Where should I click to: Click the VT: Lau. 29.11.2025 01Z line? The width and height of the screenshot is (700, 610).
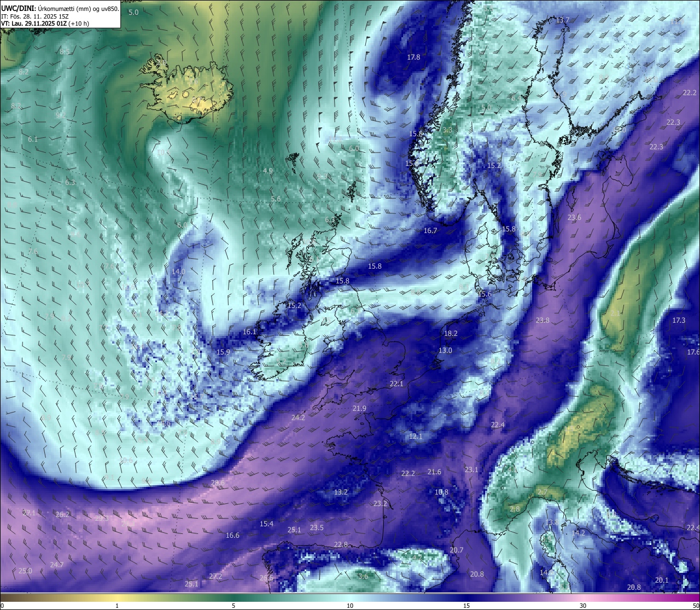point(45,24)
